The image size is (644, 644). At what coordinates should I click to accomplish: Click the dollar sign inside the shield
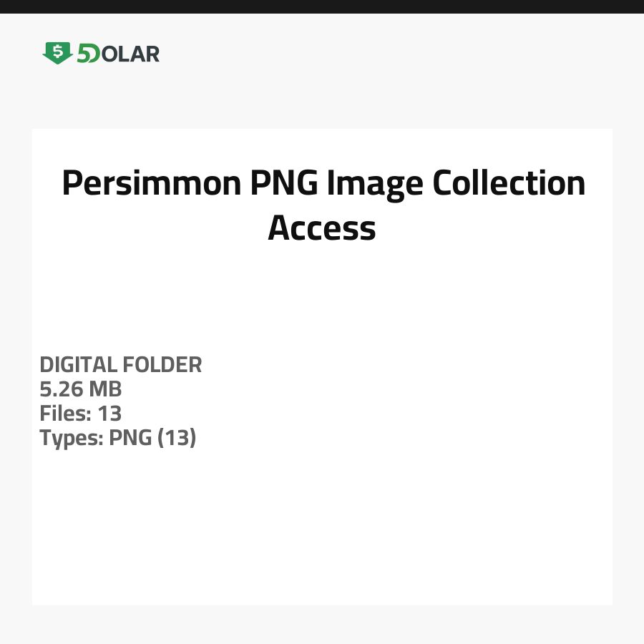click(x=57, y=52)
